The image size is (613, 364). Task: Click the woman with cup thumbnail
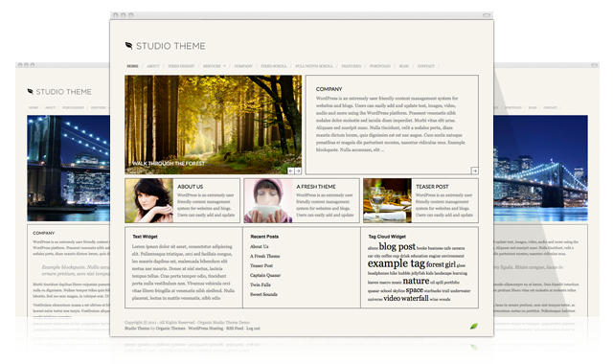tap(268, 200)
